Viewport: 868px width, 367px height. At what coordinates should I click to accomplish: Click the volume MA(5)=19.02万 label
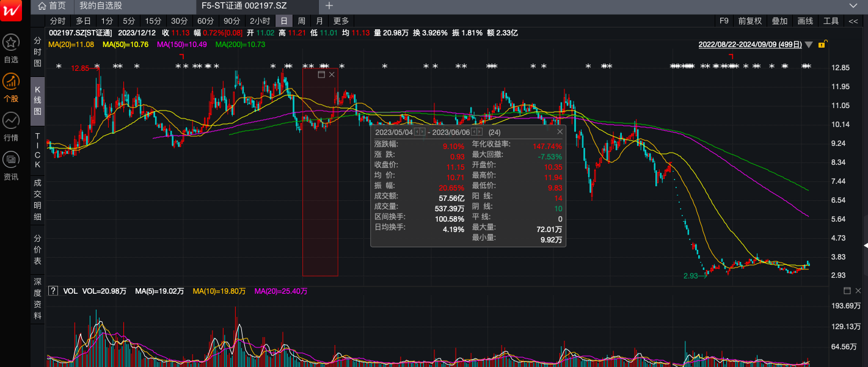[x=159, y=291]
